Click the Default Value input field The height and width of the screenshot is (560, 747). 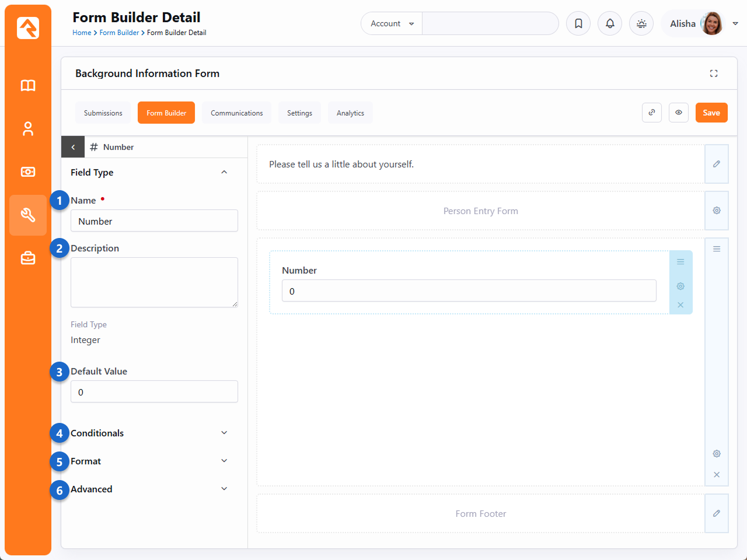[154, 392]
